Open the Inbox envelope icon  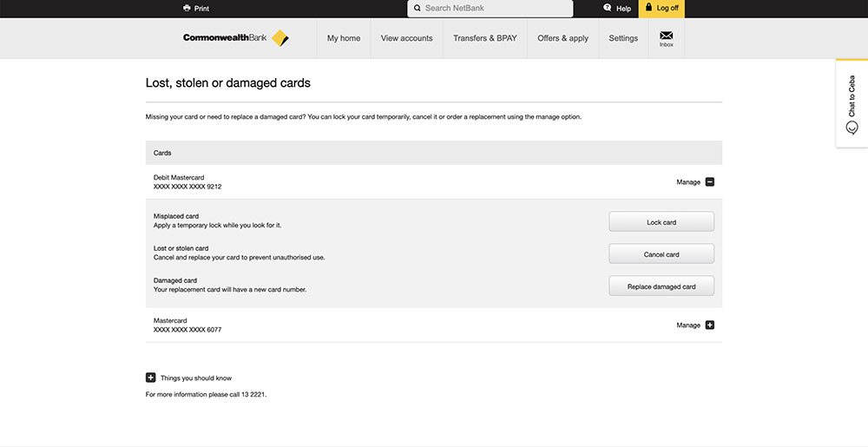[x=667, y=36]
